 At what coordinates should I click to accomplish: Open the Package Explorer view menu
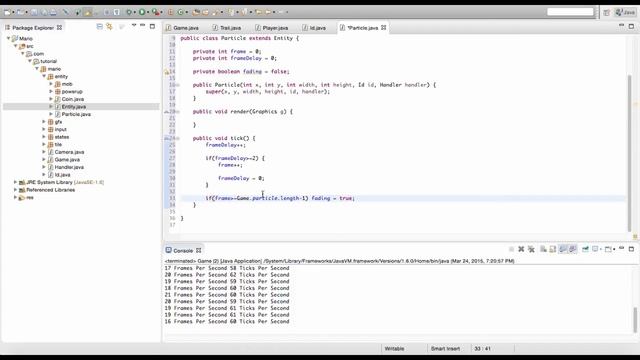[x=134, y=25]
